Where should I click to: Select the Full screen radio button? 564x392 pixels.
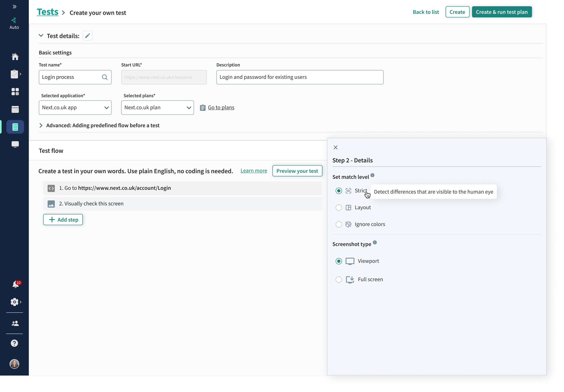[x=338, y=279]
